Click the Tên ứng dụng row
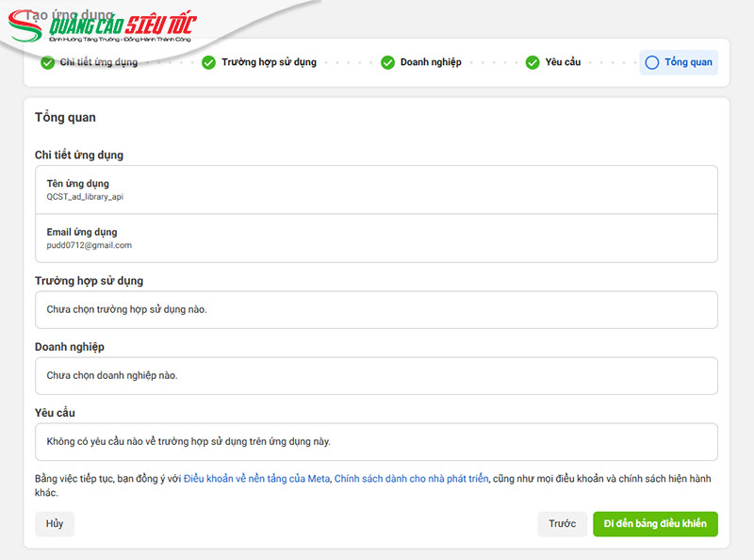This screenshot has width=754, height=560. (x=376, y=189)
